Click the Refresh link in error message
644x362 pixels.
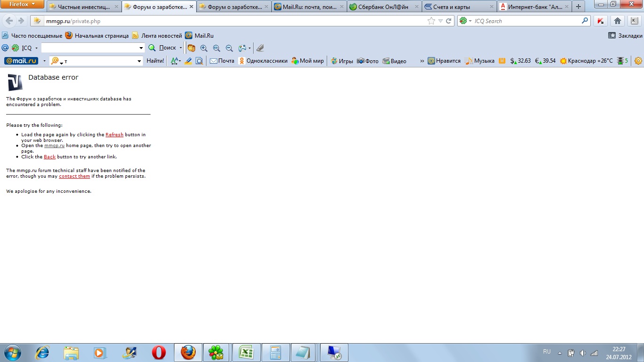coord(114,135)
